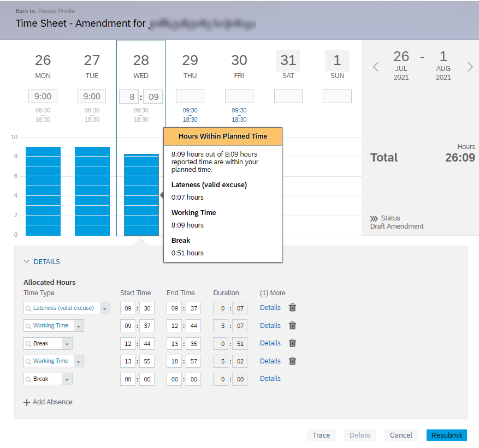The height and width of the screenshot is (448, 479).
Task: Go back to People Profile
Action: click(56, 11)
